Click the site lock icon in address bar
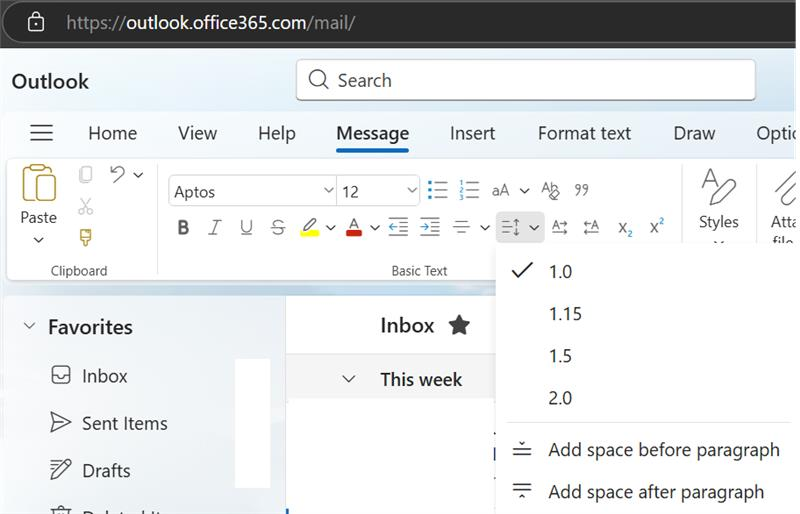This screenshot has height=514, width=800. click(x=36, y=22)
